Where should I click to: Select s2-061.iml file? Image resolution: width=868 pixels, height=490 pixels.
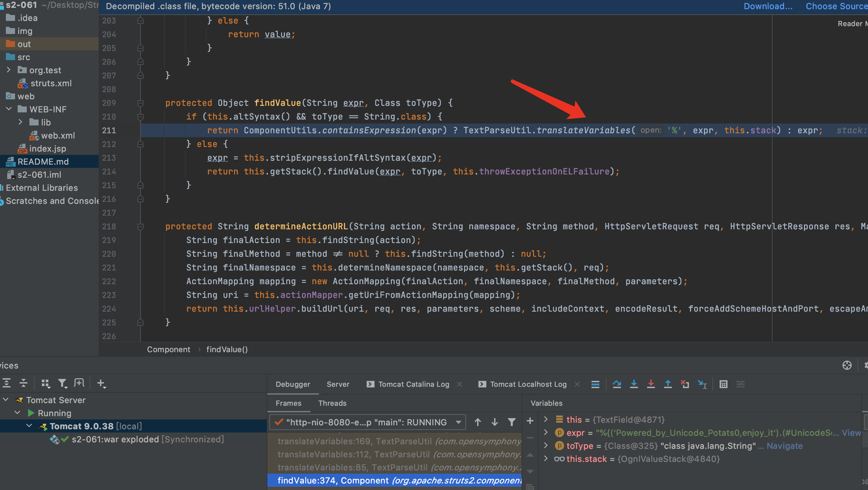click(x=40, y=174)
